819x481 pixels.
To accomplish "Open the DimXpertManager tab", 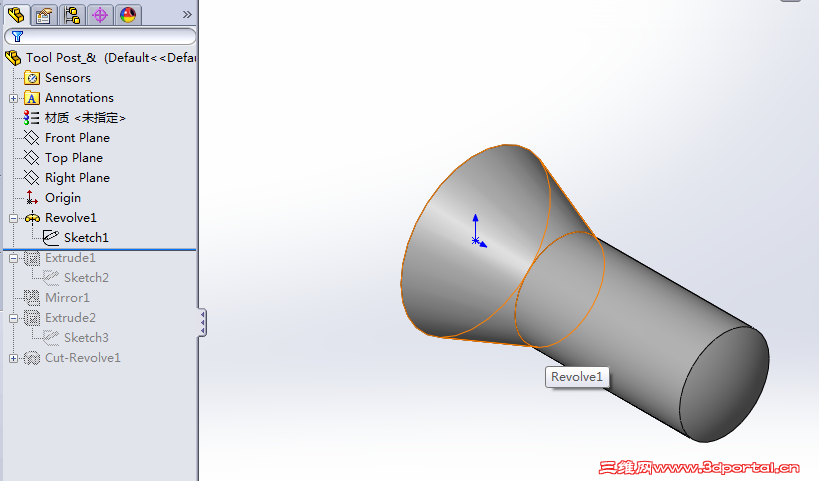I will point(100,15).
